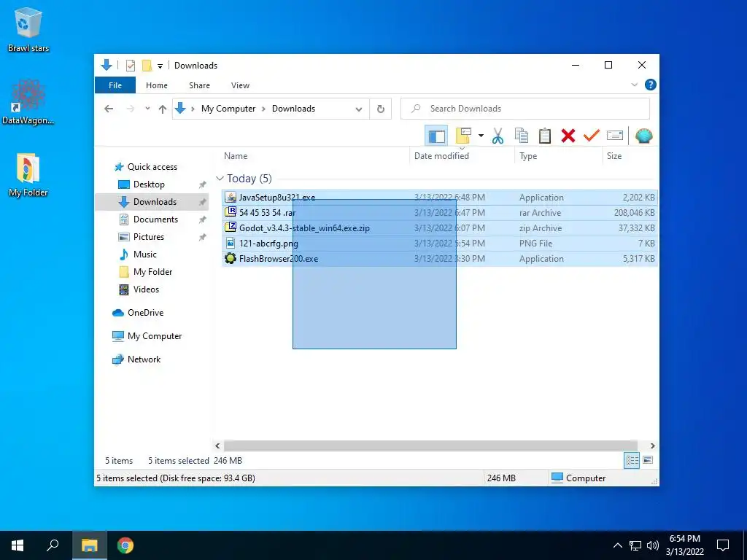Open the Share ribbon tab

[x=199, y=85]
